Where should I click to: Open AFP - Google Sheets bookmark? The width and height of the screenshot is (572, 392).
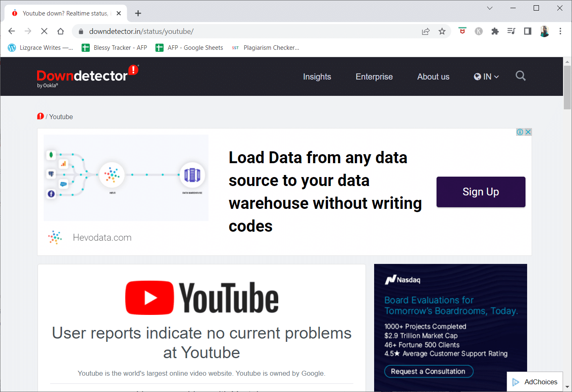tap(189, 48)
